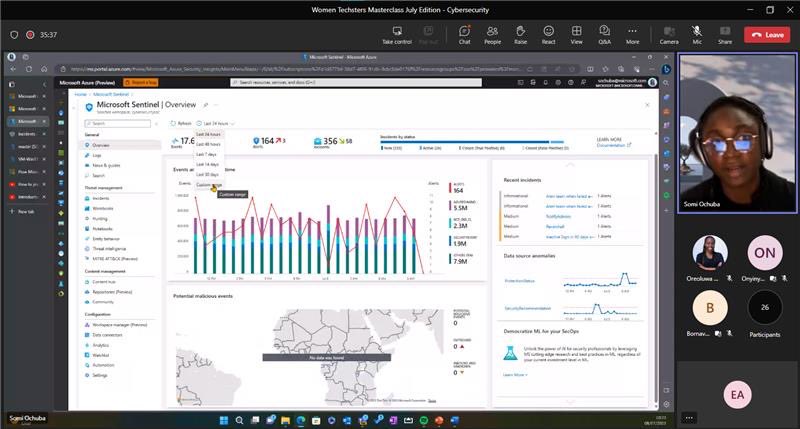The width and height of the screenshot is (800, 429).
Task: Open Watchlist under Configuration
Action: coord(101,355)
